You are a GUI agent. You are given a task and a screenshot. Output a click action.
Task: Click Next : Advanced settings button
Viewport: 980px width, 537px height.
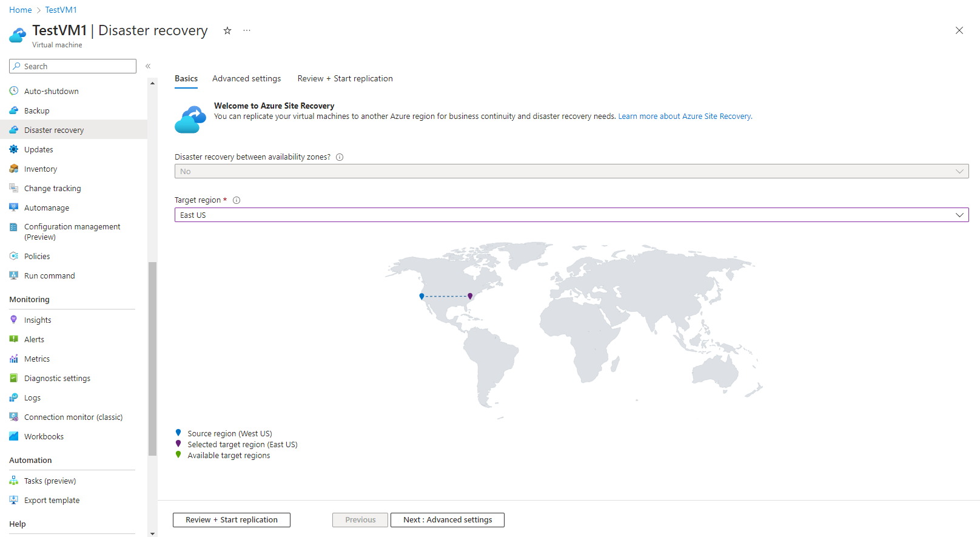(x=448, y=520)
